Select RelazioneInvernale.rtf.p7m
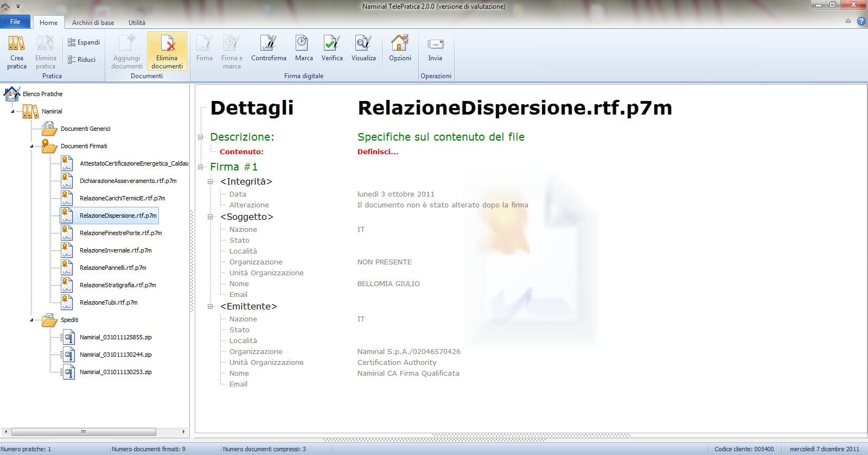The image size is (868, 455). [x=116, y=250]
